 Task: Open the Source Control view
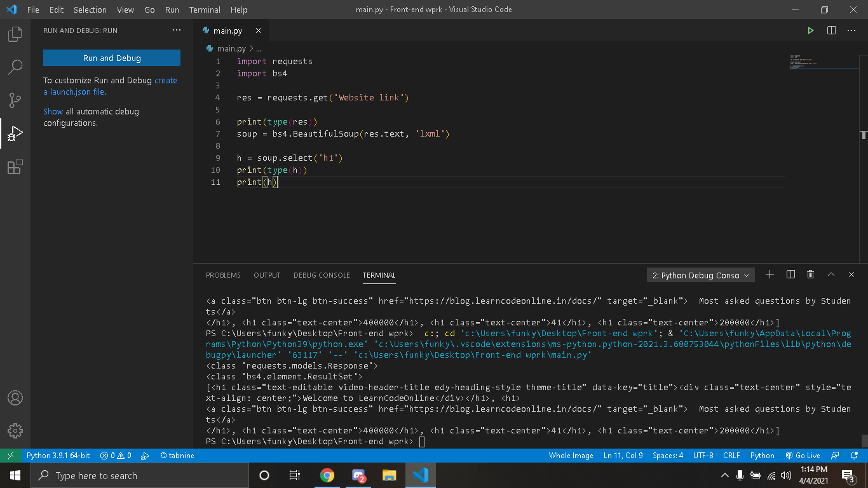pos(15,100)
